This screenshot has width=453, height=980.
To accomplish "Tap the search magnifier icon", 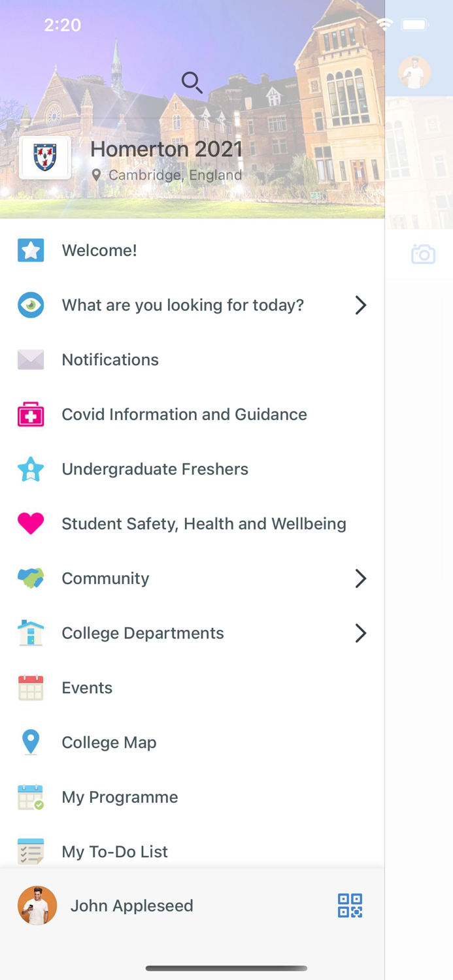I will [x=192, y=82].
